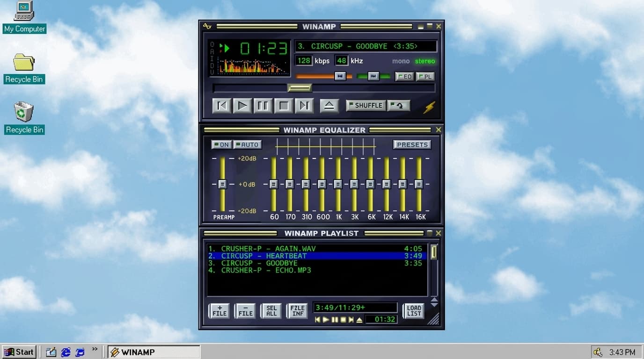Click the spectrum analyzer visualization
644x359 pixels.
click(x=253, y=66)
